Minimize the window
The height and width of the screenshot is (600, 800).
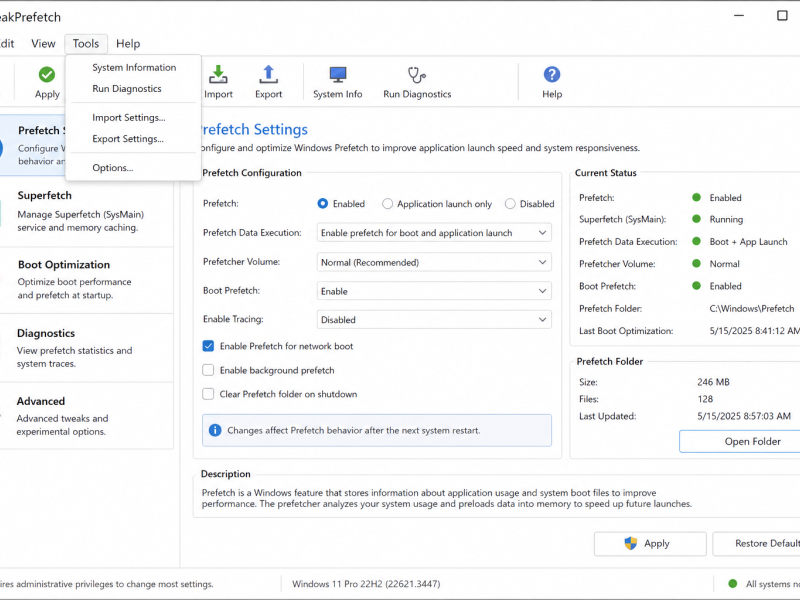(739, 16)
